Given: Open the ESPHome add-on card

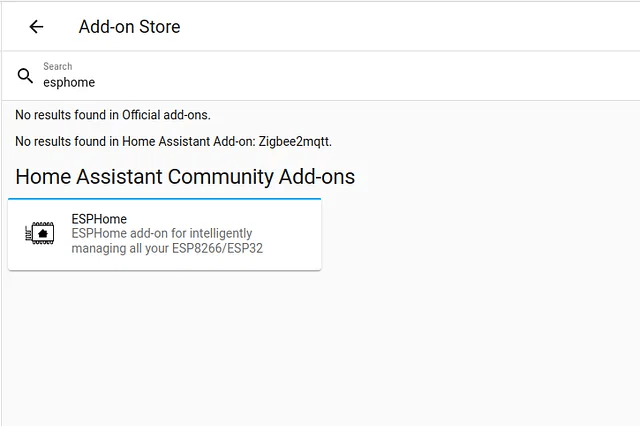Looking at the screenshot, I should 164,234.
